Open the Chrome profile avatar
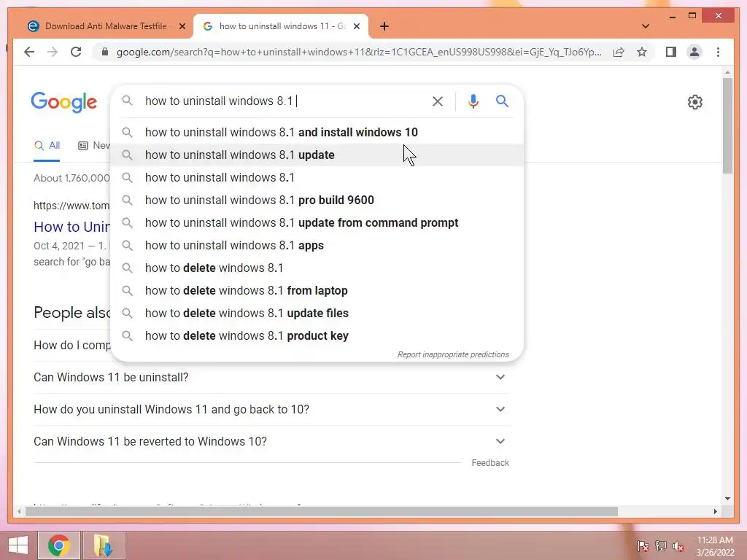 click(x=694, y=52)
